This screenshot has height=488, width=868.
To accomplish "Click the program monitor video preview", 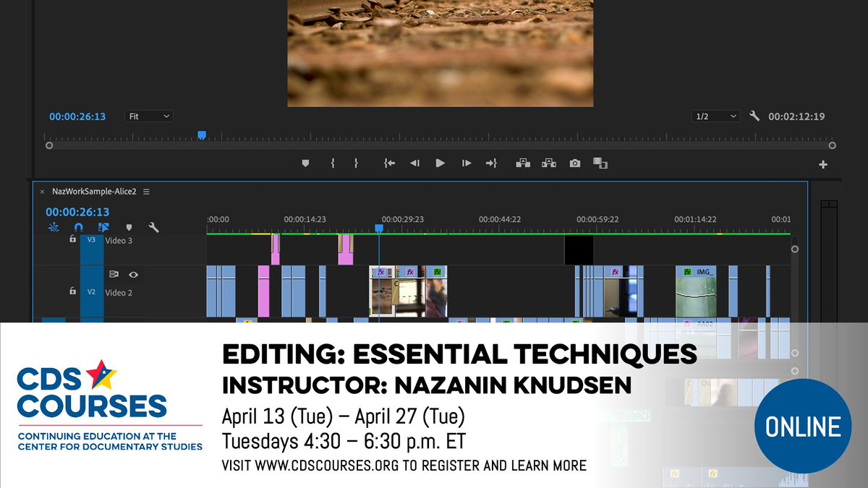I will tap(441, 53).
